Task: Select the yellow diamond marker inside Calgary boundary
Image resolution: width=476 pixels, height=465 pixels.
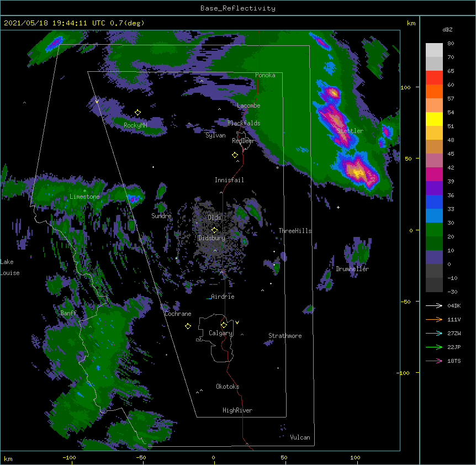Action: 224,325
